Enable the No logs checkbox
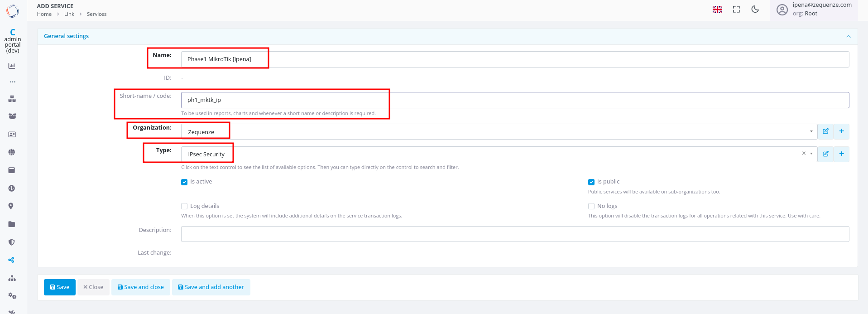 591,206
